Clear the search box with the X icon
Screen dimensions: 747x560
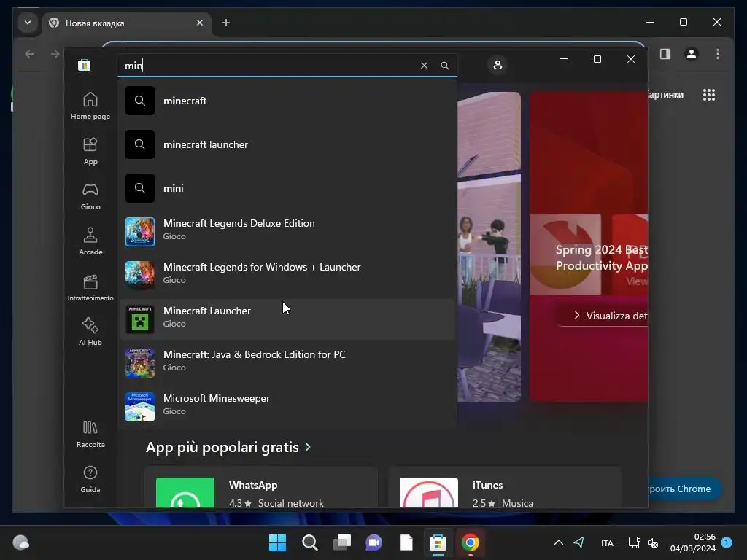[424, 65]
